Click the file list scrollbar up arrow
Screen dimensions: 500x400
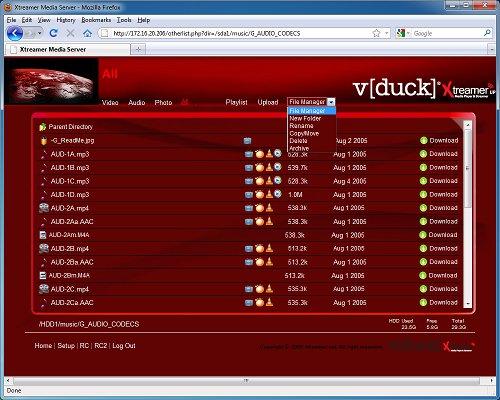[468, 125]
